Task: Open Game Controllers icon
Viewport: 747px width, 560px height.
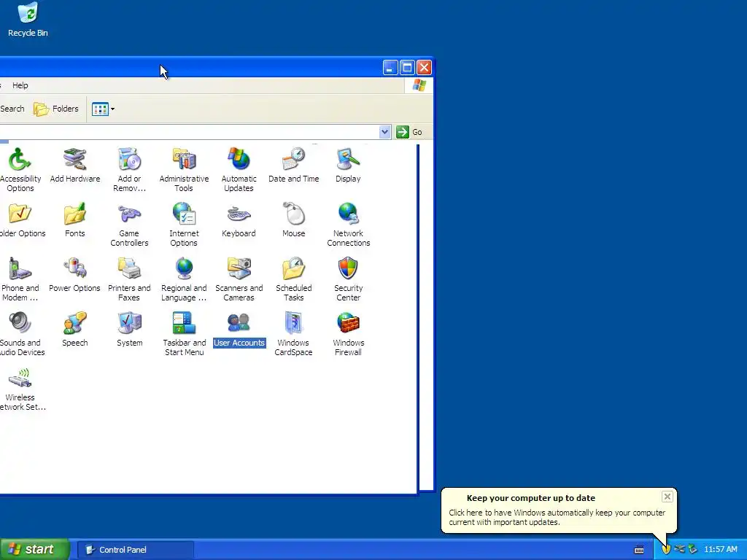Action: point(129,225)
